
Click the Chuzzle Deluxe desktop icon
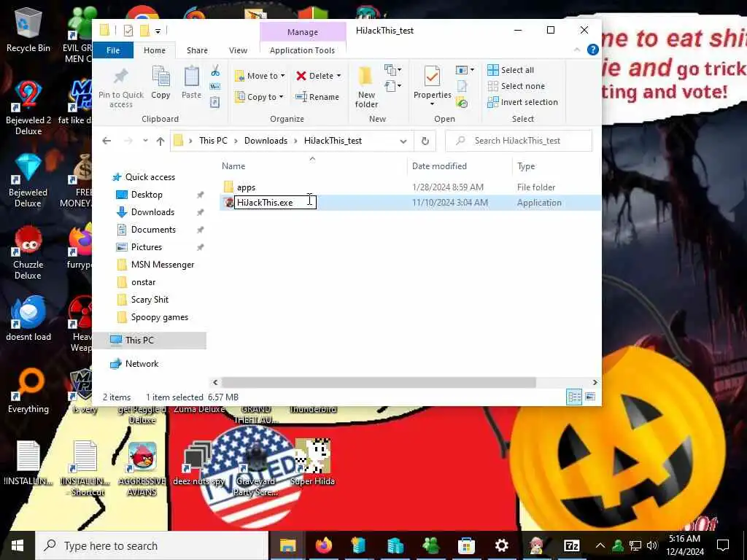click(x=28, y=252)
